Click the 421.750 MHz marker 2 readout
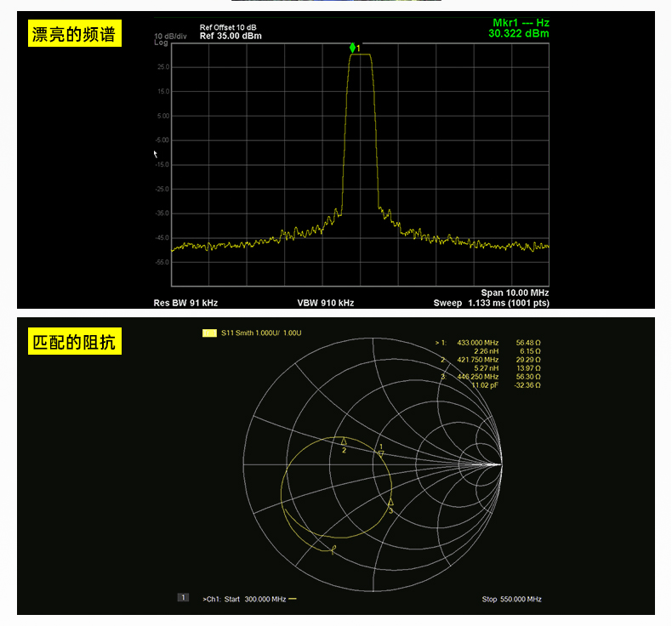The width and height of the screenshot is (672, 626). coord(477,360)
